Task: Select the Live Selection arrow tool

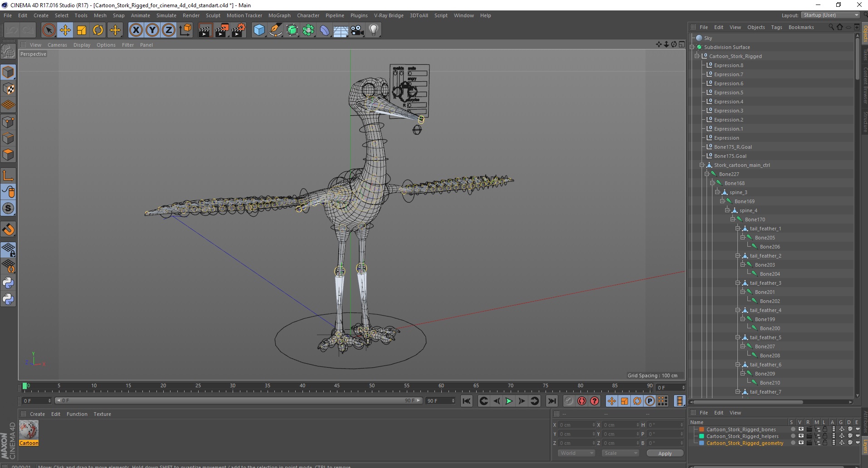Action: coord(49,30)
